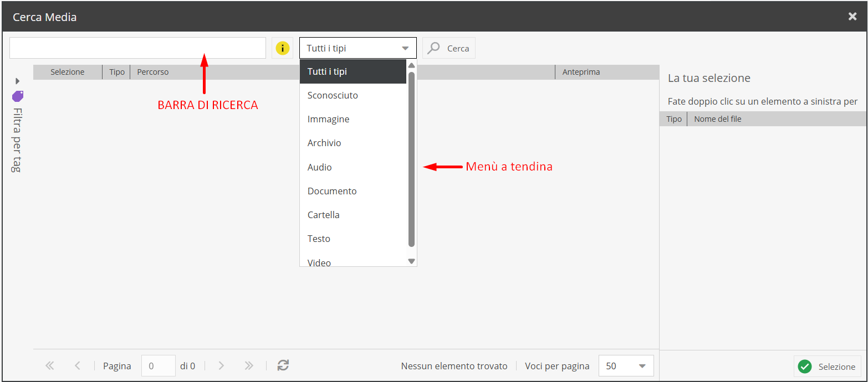Click the purple tag icon

tap(18, 96)
